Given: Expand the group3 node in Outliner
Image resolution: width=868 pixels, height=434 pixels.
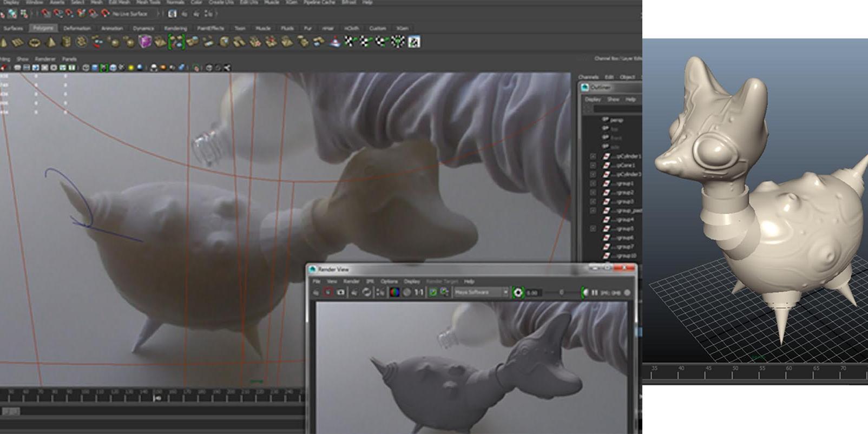Looking at the screenshot, I should (x=593, y=201).
